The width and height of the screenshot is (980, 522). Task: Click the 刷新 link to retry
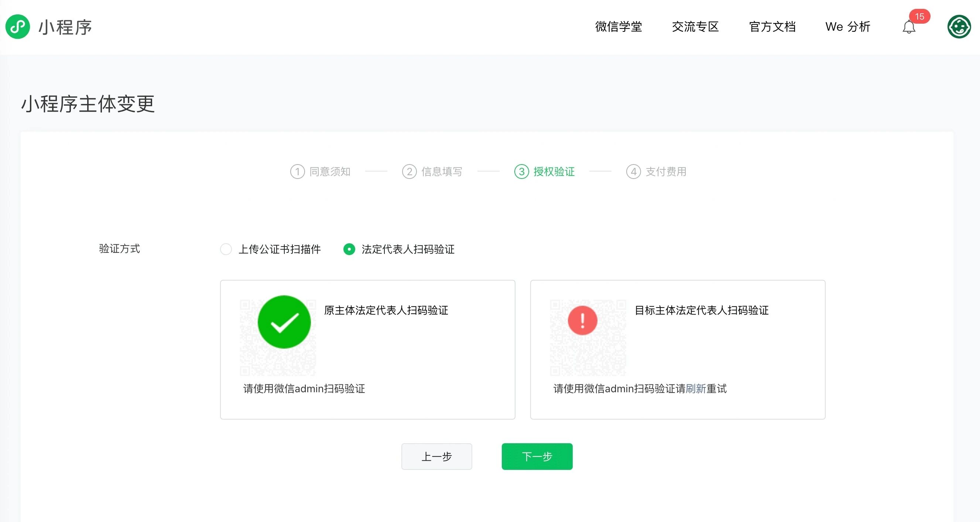695,389
